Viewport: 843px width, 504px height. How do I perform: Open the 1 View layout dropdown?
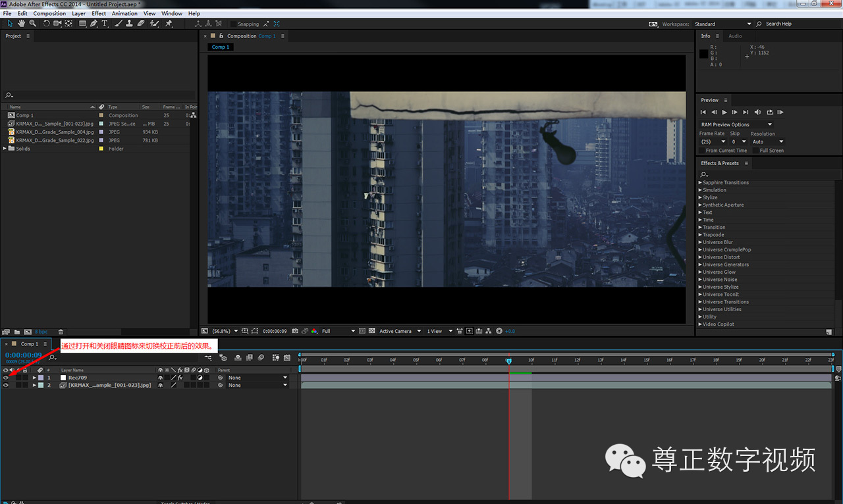(x=439, y=331)
